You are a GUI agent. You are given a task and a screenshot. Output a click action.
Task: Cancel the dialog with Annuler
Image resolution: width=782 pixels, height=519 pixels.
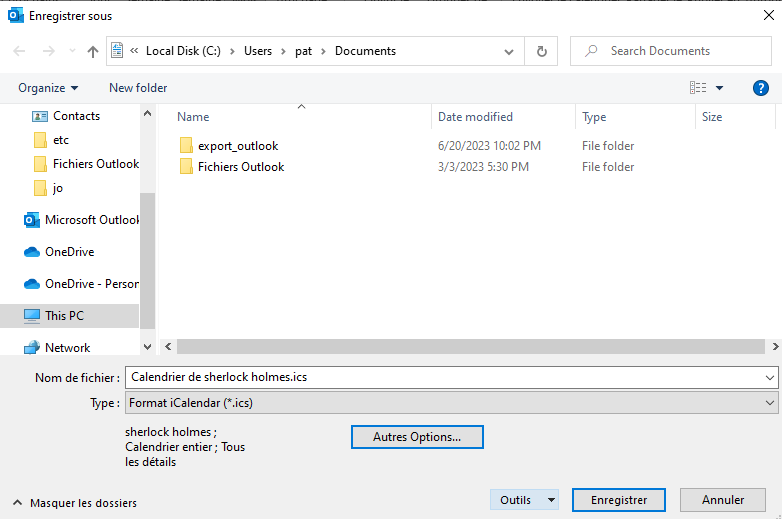click(x=722, y=500)
